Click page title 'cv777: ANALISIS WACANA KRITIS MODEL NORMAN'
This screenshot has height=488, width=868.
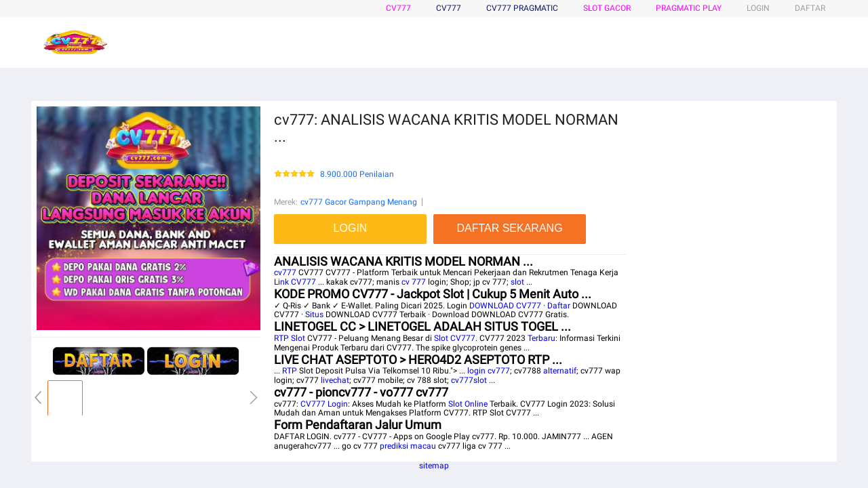pyautogui.click(x=446, y=128)
